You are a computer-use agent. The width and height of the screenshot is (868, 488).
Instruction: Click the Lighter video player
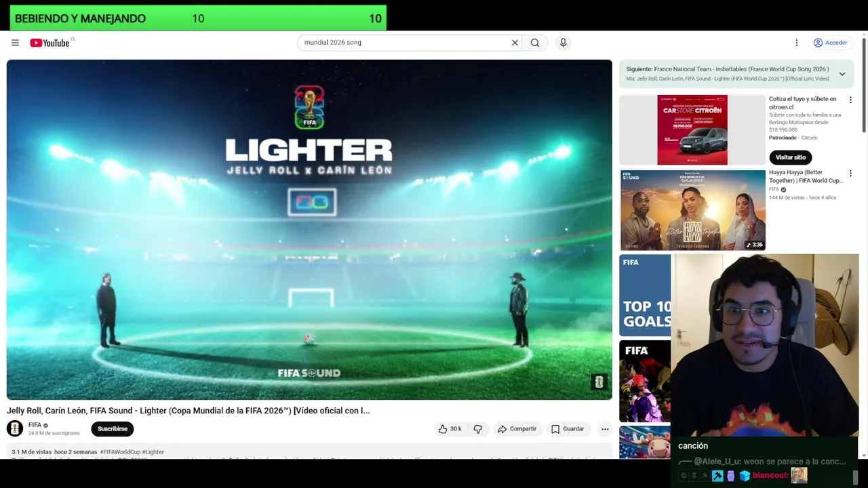tap(309, 230)
